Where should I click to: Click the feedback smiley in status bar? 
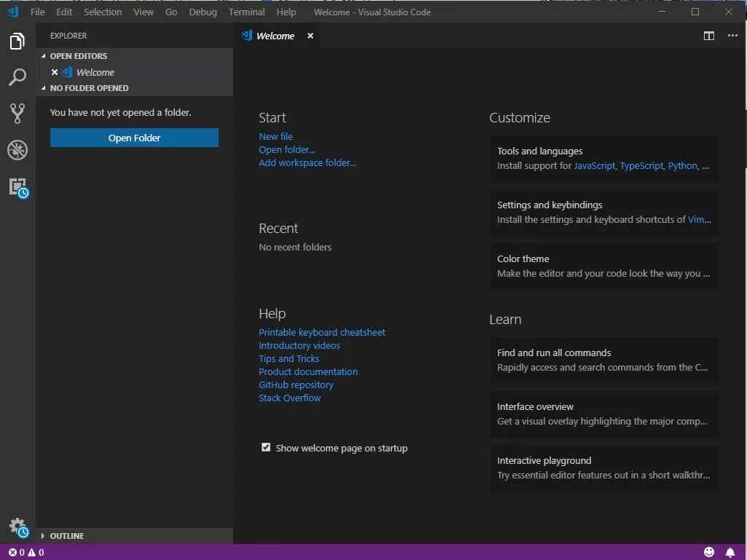point(709,552)
